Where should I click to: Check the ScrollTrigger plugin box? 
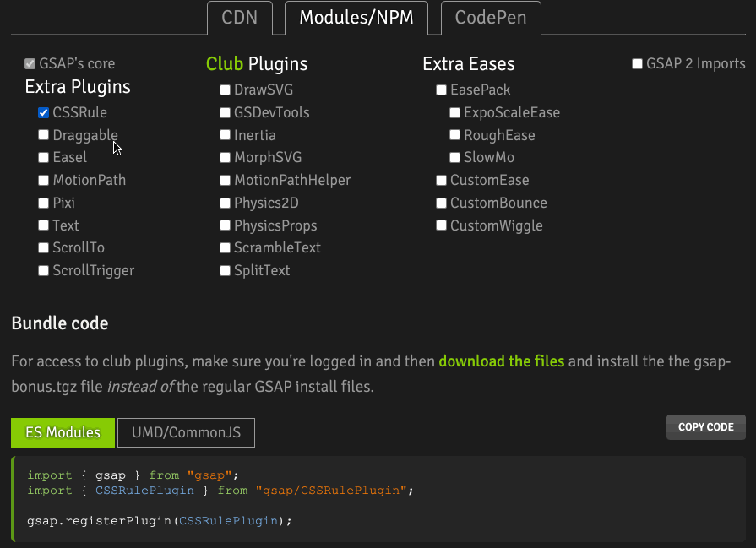43,270
